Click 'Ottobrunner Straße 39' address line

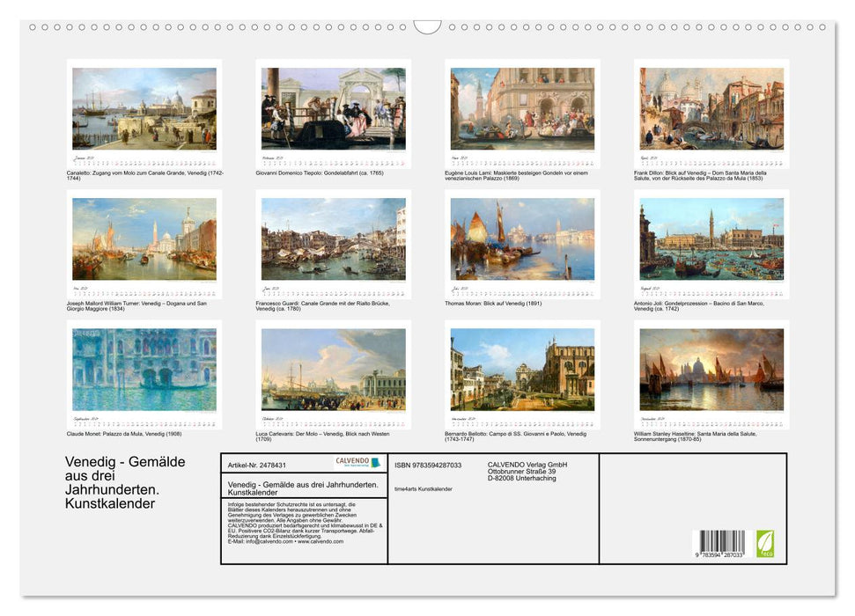(x=522, y=472)
